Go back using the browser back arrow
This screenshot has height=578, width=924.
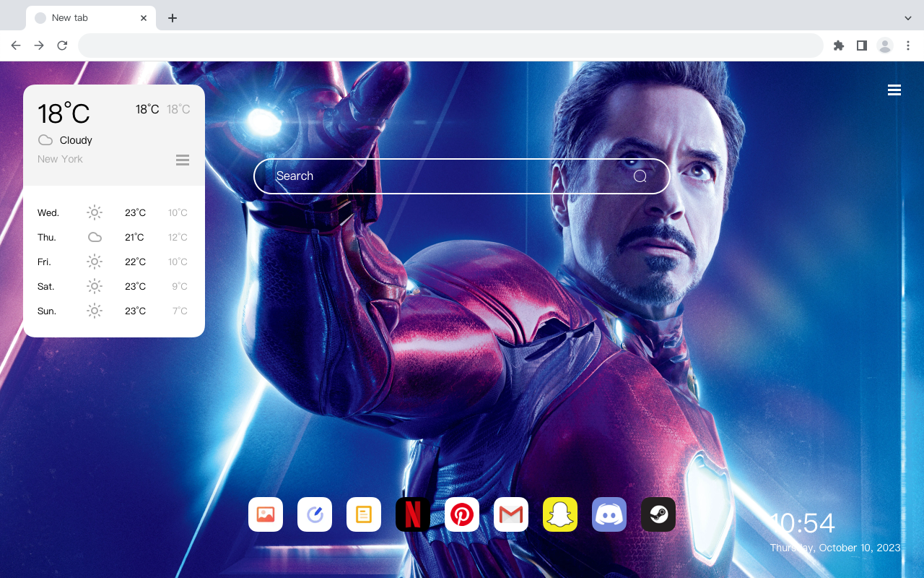(x=16, y=46)
